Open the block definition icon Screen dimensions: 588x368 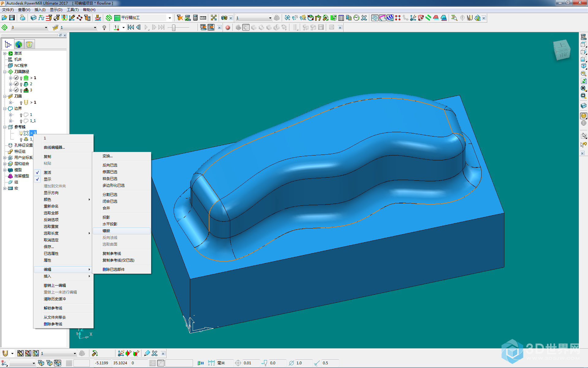[34, 18]
